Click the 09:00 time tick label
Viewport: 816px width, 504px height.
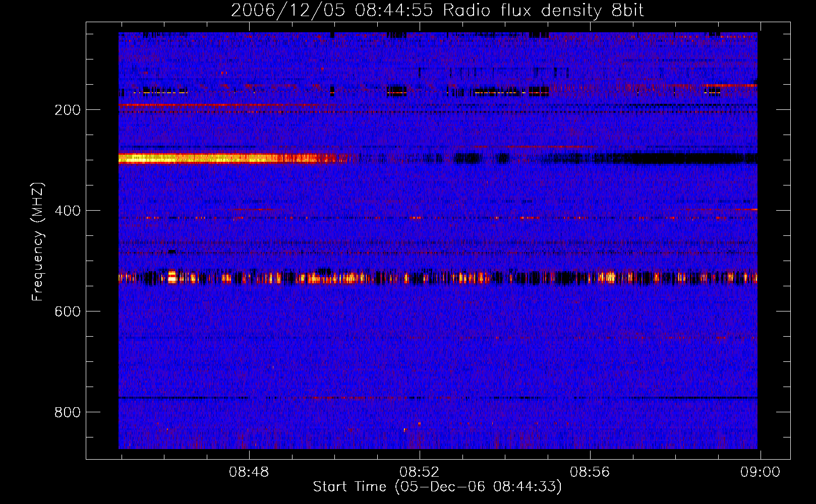coord(761,472)
